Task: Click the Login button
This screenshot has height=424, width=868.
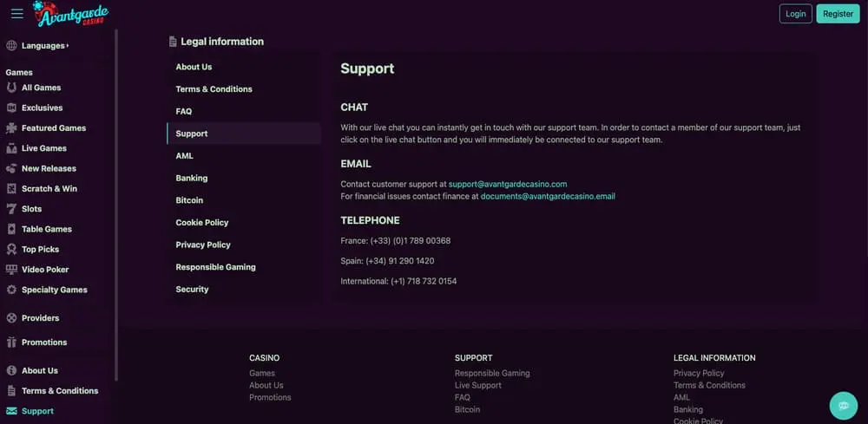Action: click(795, 14)
